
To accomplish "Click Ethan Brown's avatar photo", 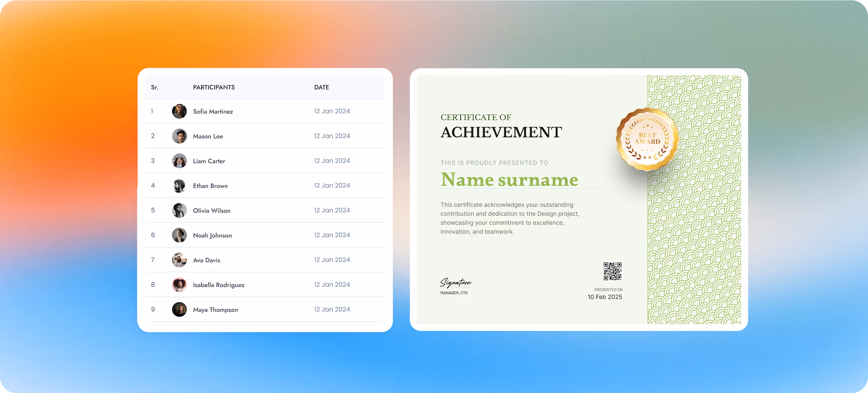I will pos(179,186).
